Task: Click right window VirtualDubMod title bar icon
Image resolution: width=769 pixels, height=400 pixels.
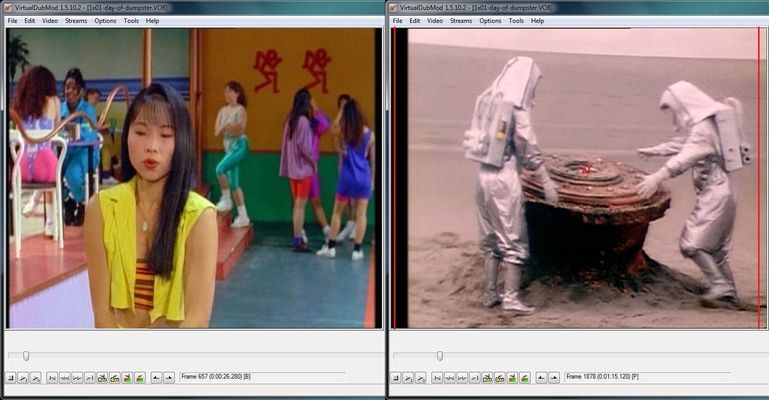Action: pyautogui.click(x=392, y=7)
